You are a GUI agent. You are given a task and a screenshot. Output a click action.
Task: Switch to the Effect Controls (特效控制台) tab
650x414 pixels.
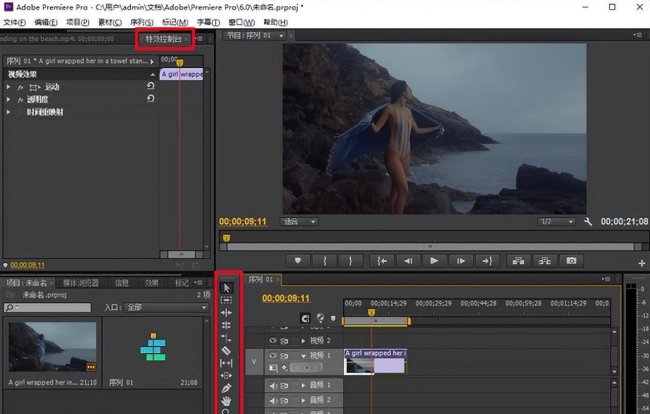[163, 39]
